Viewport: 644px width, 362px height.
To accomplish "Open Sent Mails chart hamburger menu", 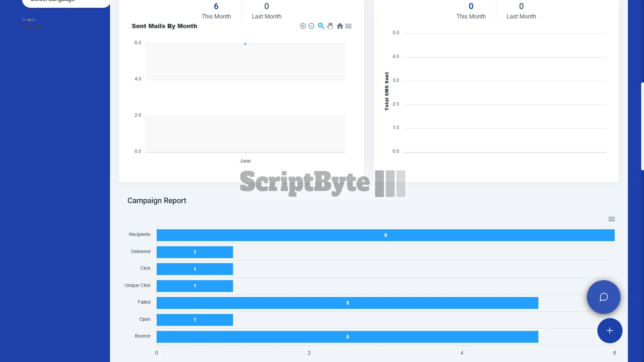I will pos(348,26).
